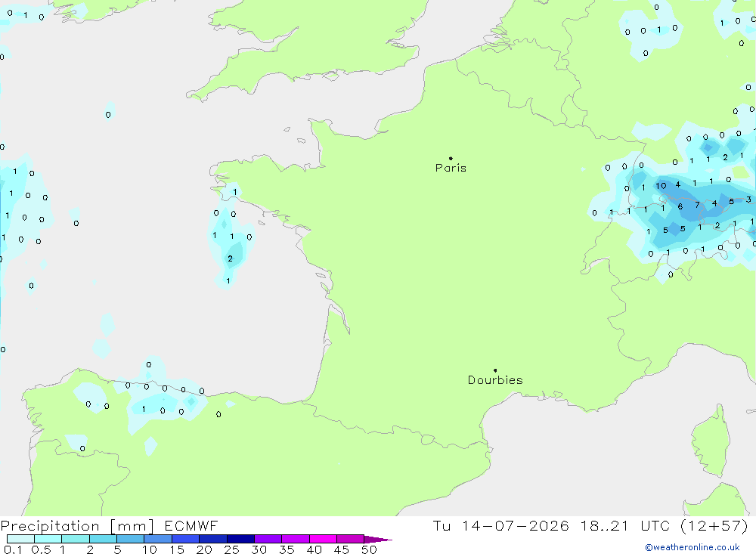Click the Dourbies location label
The height and width of the screenshot is (554, 756).
[x=495, y=380]
